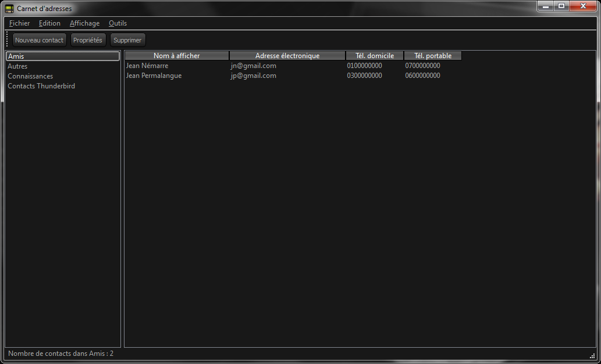Select the Autres address book
Screen dimensions: 601x364
point(17,66)
